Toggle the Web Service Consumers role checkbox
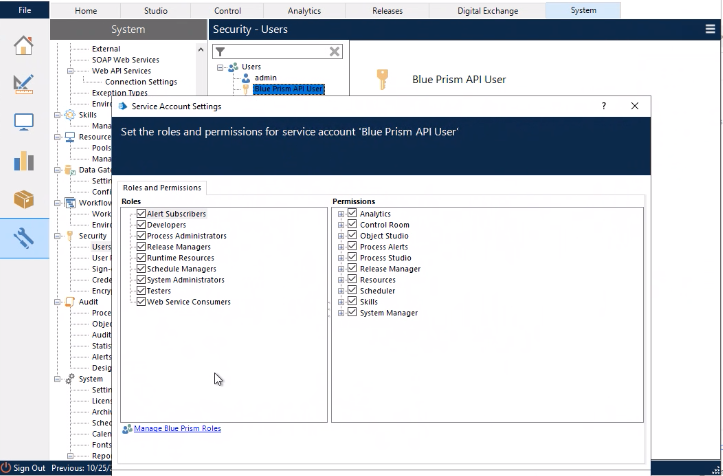723x476 pixels. coord(141,302)
